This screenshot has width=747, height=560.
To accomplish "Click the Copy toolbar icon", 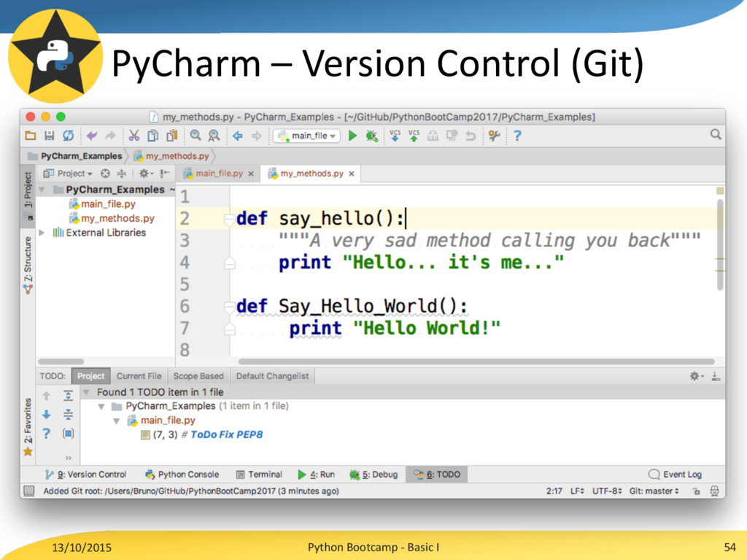I will pyautogui.click(x=152, y=136).
